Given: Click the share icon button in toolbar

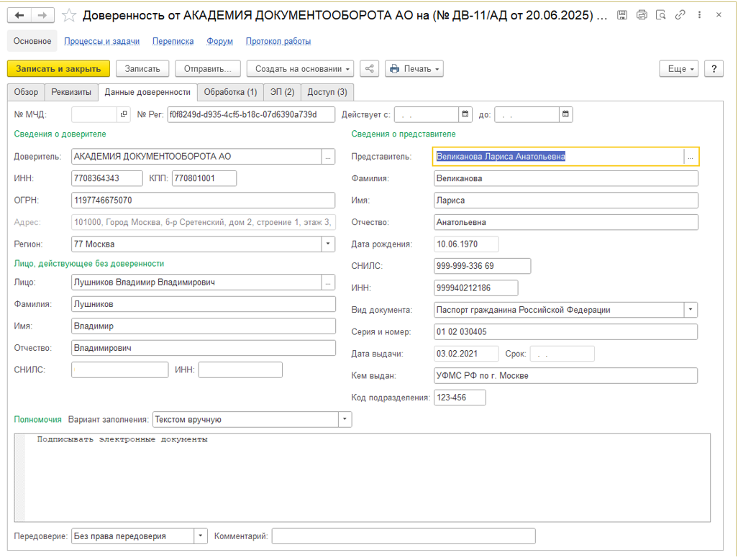Looking at the screenshot, I should tap(370, 68).
